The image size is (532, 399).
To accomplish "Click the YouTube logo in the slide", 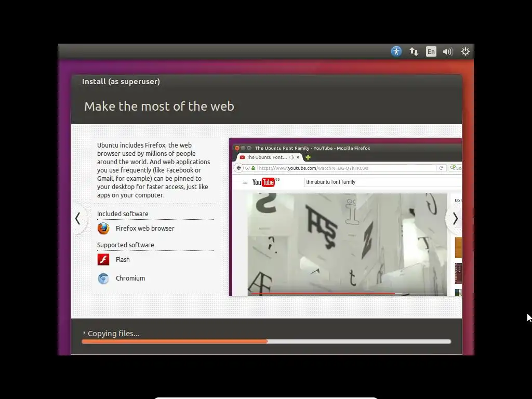I will 263,182.
